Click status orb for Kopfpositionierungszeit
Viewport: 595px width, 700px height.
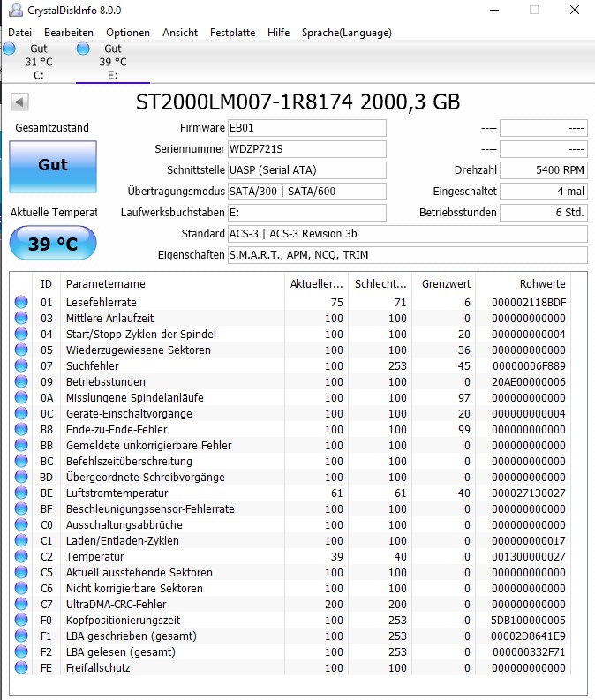21,620
